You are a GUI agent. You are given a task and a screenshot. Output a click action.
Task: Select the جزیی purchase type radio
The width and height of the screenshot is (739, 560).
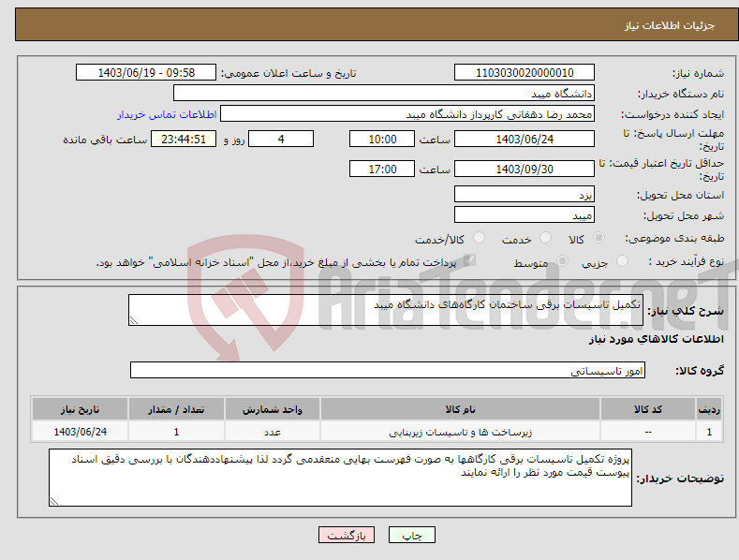coord(622,260)
